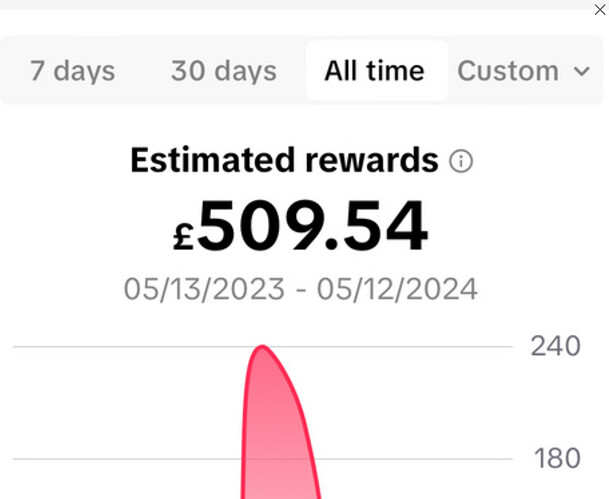Viewport: 609px width, 499px height.
Task: Click the 180 axis label
Action: (557, 459)
